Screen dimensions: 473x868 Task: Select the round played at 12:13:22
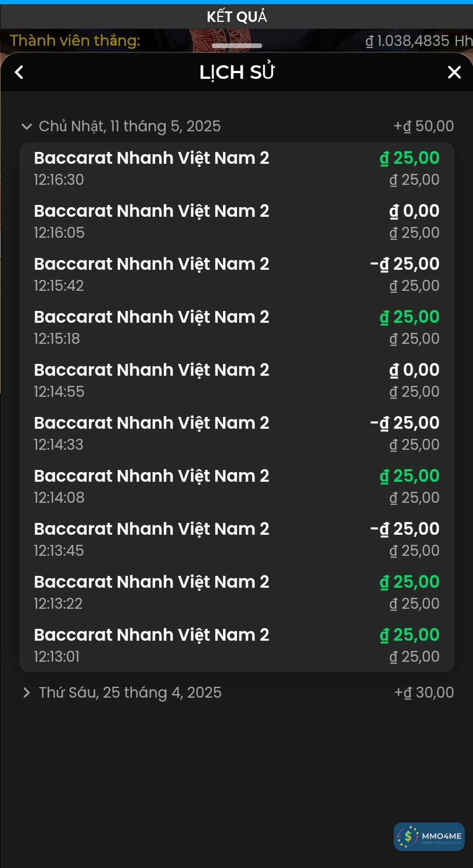[236, 593]
